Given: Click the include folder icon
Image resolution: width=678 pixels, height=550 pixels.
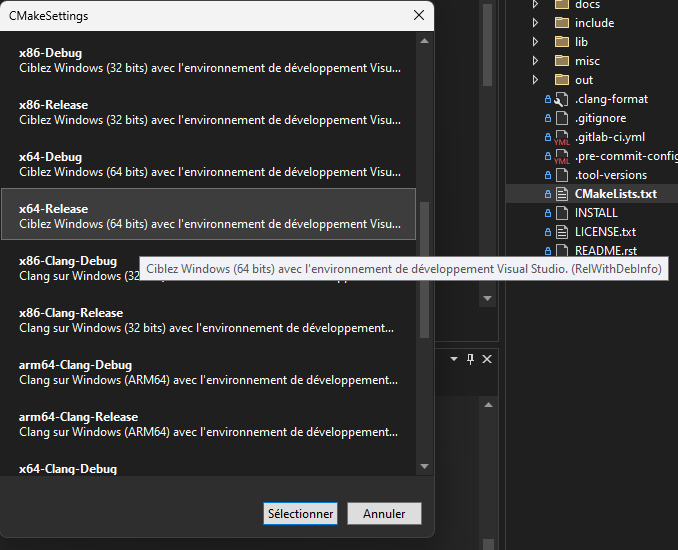Looking at the screenshot, I should pos(561,23).
